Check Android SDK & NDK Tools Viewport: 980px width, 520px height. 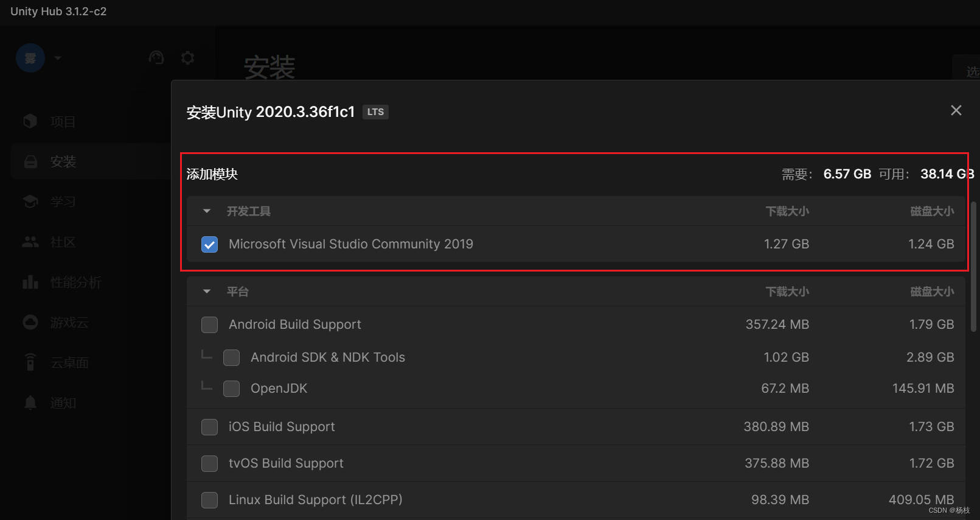232,357
